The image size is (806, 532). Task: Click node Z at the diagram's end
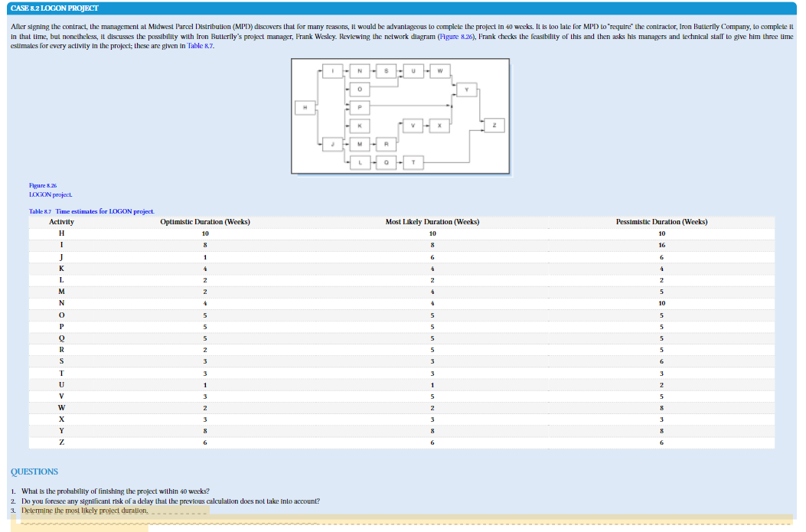click(x=494, y=125)
